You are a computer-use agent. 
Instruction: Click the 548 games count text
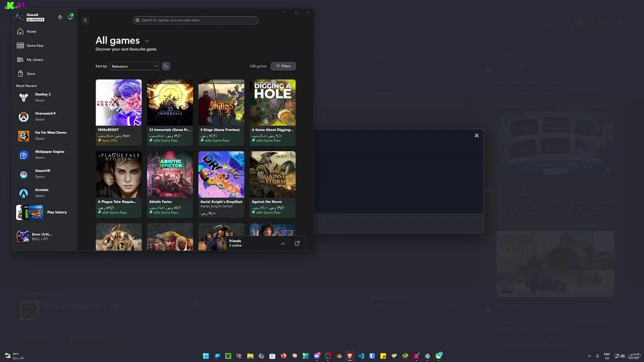pos(258,66)
